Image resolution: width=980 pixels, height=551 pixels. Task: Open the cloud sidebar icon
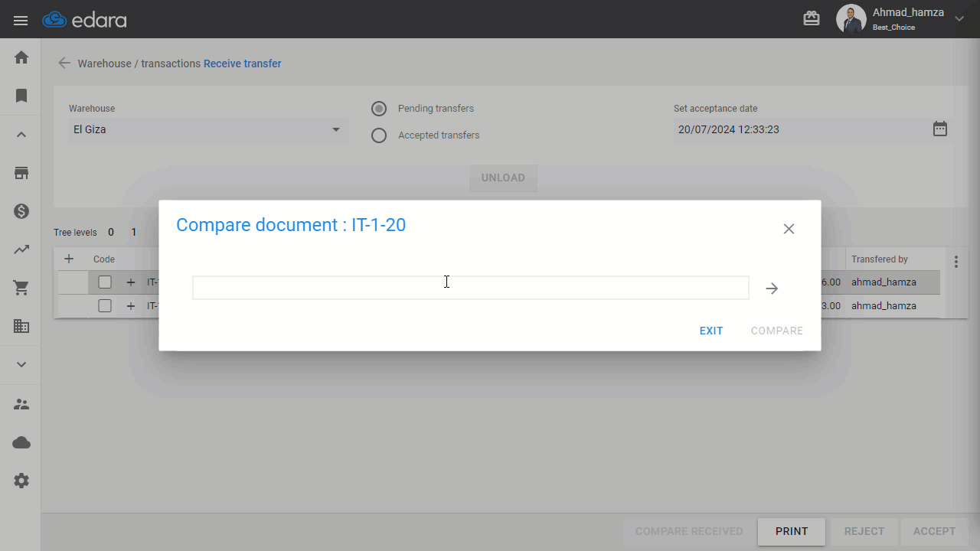21,442
